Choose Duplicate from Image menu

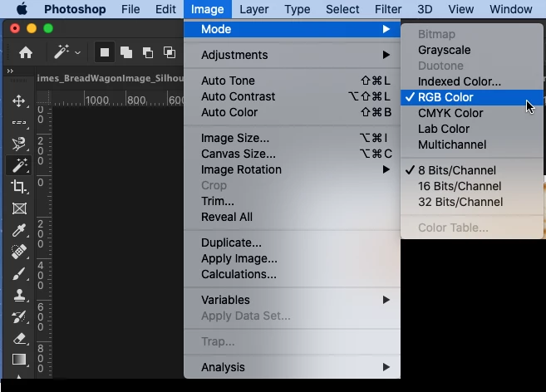(293, 243)
